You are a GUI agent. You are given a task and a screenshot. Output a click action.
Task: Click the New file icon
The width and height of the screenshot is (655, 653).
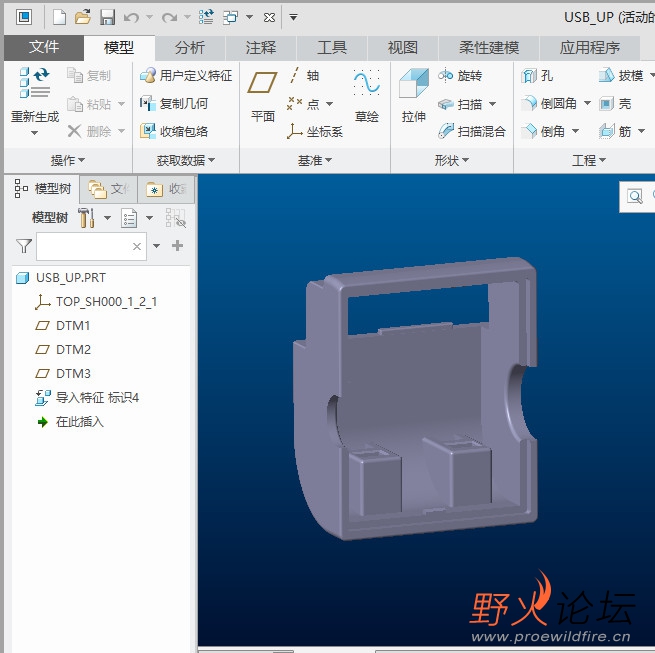tap(59, 17)
